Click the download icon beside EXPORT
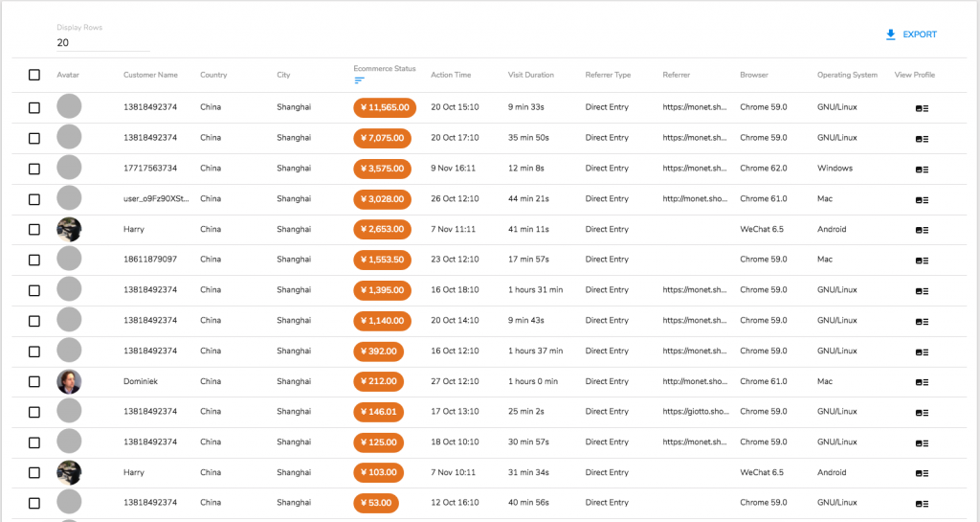 coord(891,34)
